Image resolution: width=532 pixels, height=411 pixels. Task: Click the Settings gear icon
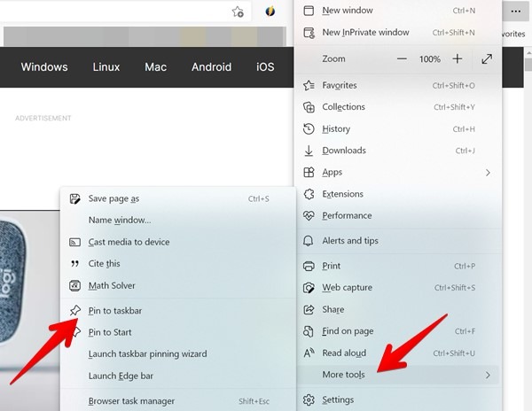tap(309, 399)
